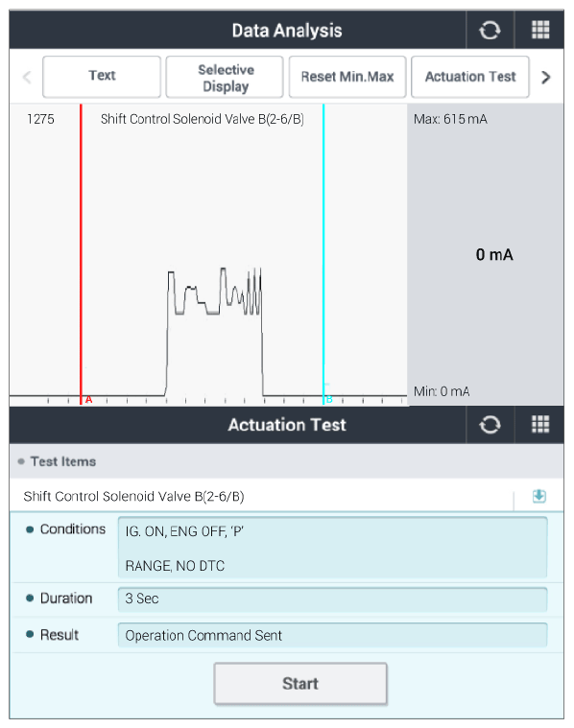Click the 'Conditions' label
Image resolution: width=574 pixels, height=728 pixels.
(x=73, y=529)
